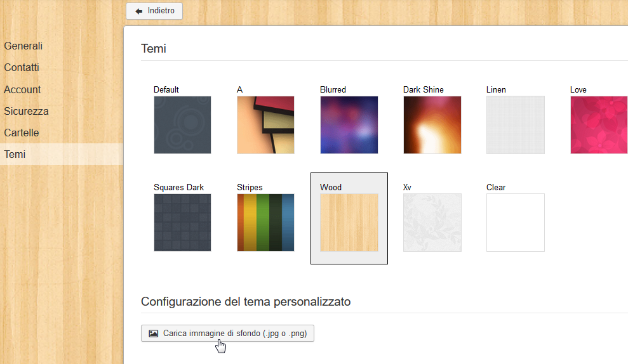Select the colorful Stripes theme
The image size is (628, 364).
point(265,223)
